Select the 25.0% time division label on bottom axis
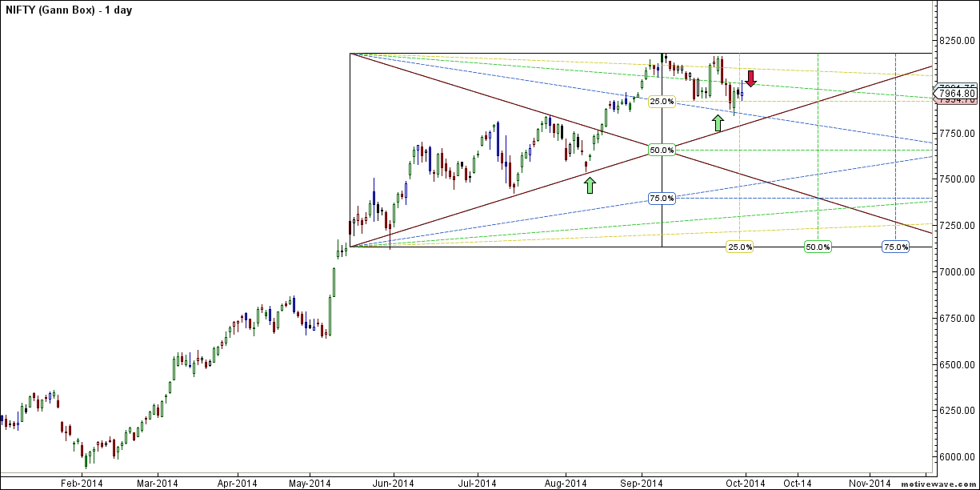This screenshot has width=980, height=490. (x=740, y=247)
